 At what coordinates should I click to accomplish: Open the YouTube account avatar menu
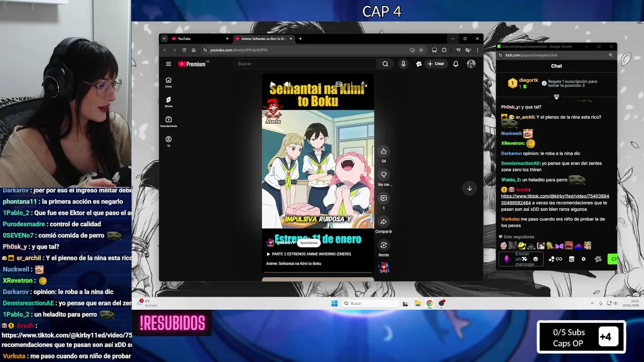click(471, 64)
